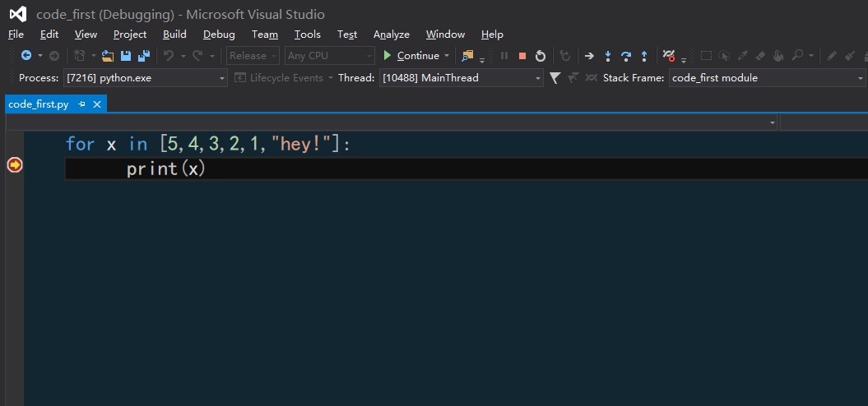Open the Release configuration dropdown
The height and width of the screenshot is (406, 868).
(253, 55)
